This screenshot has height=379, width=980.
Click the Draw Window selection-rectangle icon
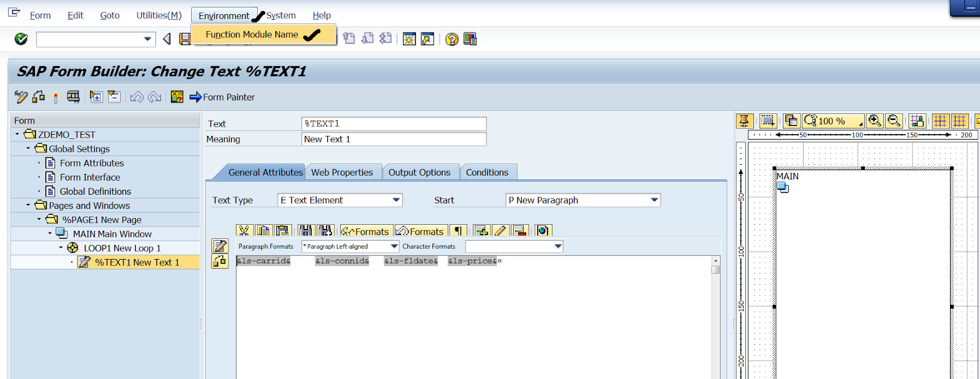pyautogui.click(x=767, y=121)
